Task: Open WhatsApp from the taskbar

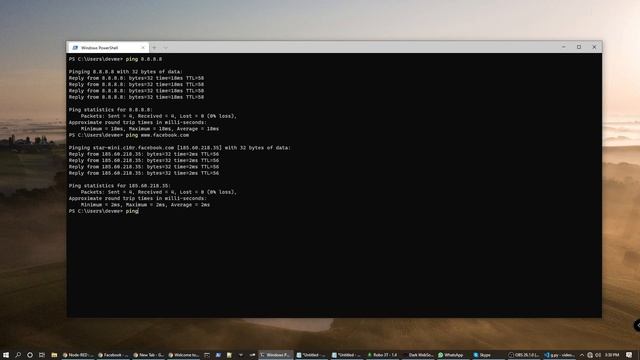Action: pos(453,355)
